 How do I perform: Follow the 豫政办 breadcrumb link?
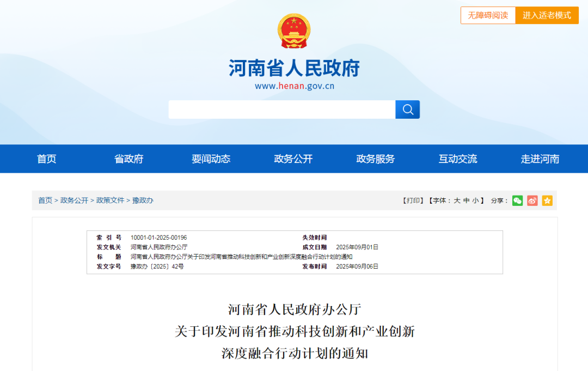(x=143, y=200)
